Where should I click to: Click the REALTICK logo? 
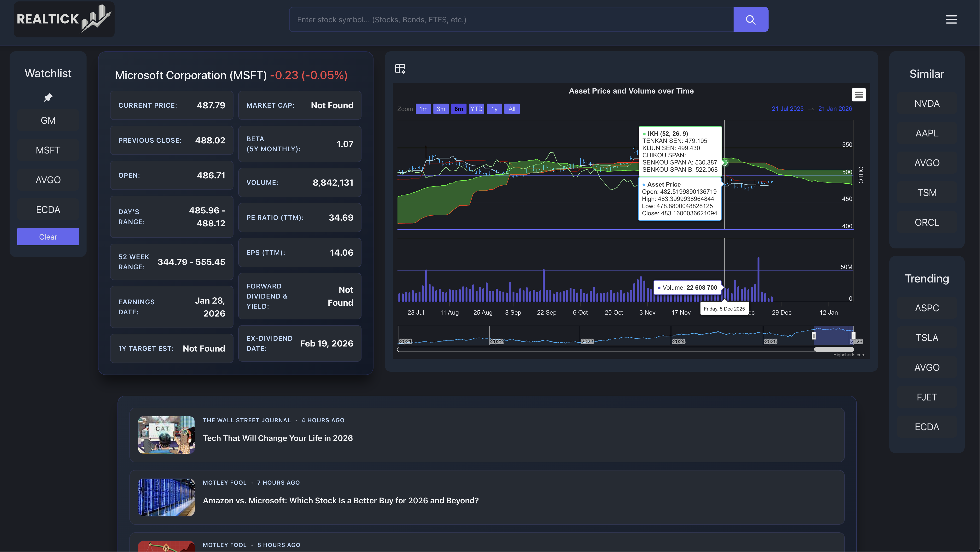64,19
